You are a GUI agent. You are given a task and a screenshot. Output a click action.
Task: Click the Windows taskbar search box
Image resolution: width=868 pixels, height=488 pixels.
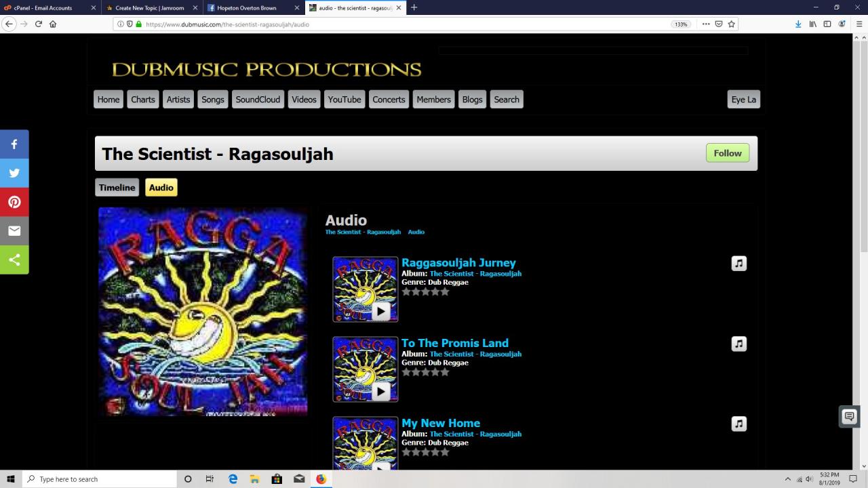99,479
